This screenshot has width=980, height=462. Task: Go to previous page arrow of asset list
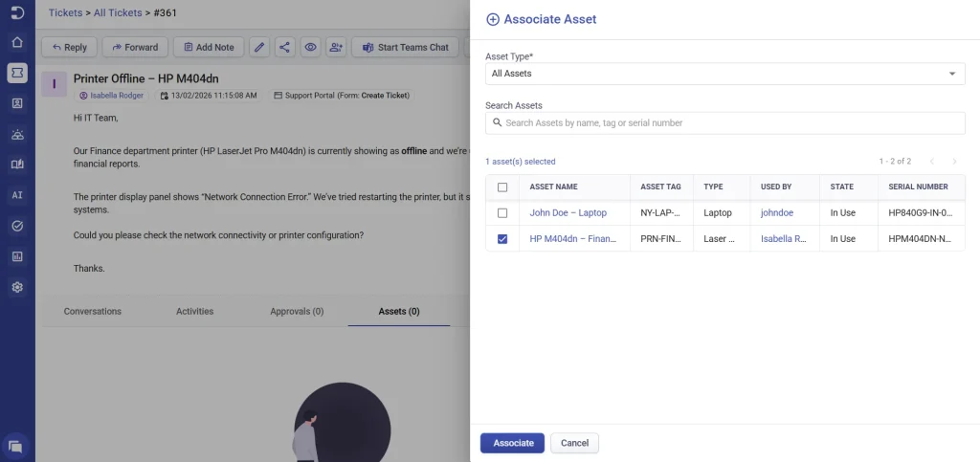(x=932, y=162)
